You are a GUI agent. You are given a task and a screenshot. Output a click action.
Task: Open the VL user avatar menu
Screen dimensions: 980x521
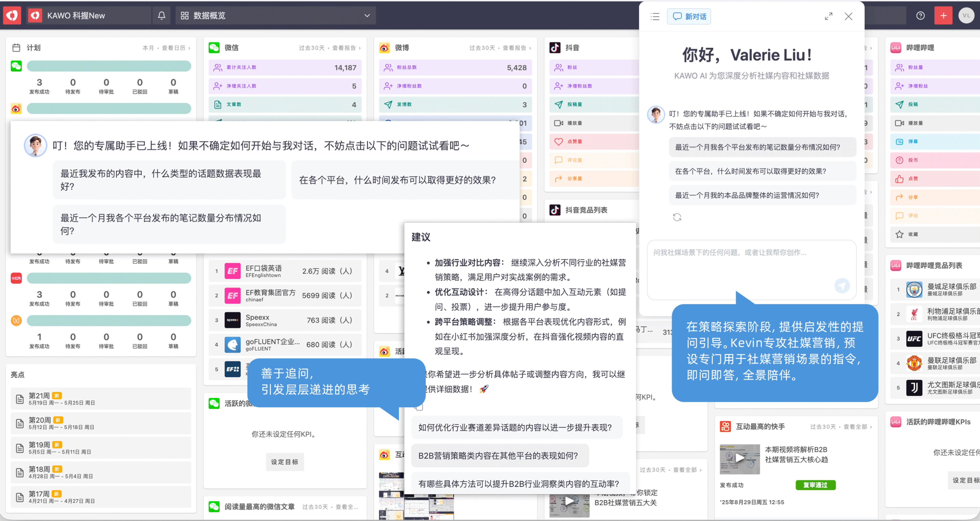[966, 16]
